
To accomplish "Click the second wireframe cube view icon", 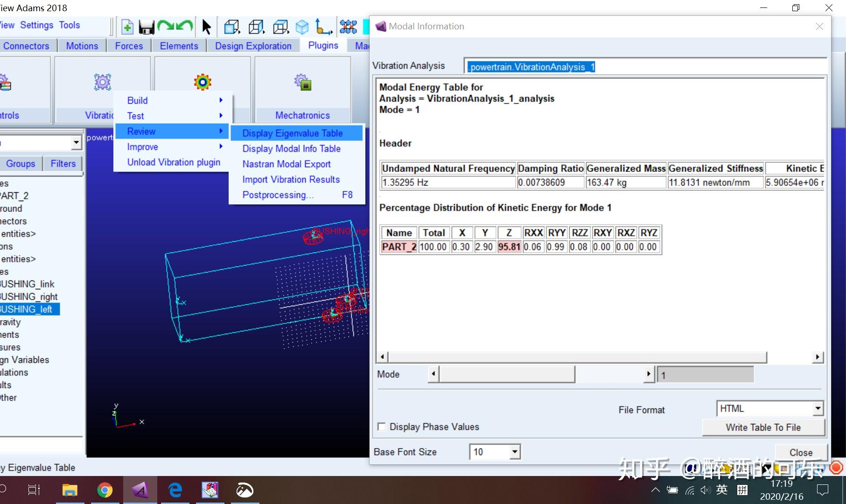I will (x=256, y=27).
